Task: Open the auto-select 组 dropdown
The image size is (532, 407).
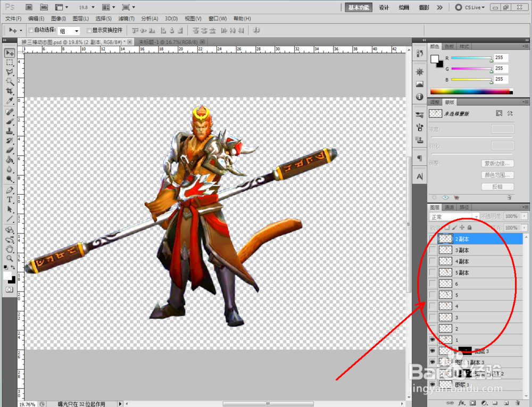Action: coord(69,31)
